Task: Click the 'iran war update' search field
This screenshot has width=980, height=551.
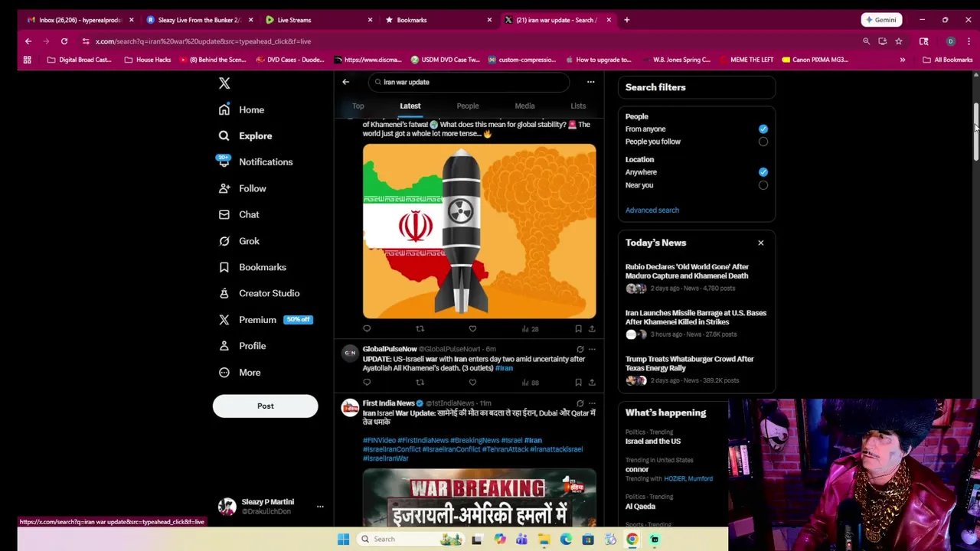Action: 468,82
